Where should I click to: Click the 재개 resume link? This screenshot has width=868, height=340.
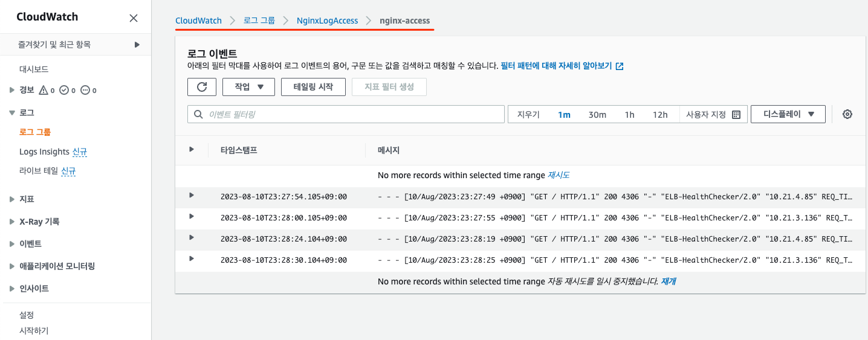tap(668, 281)
